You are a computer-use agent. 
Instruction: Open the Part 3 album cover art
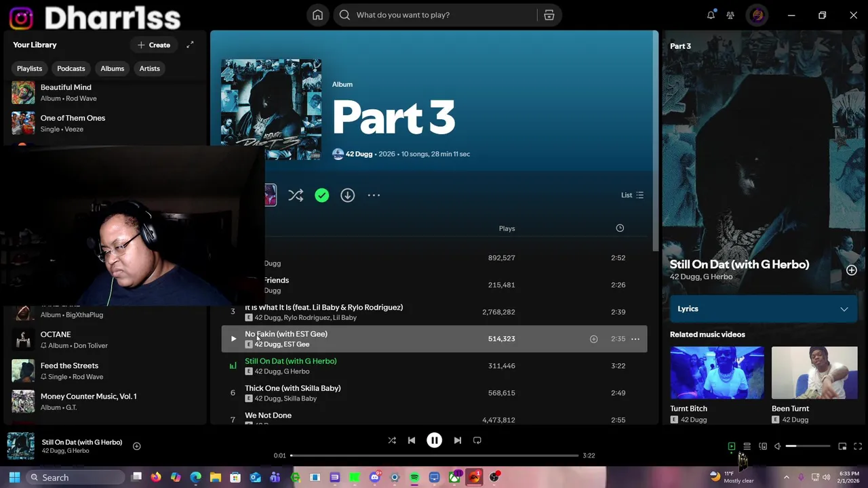pyautogui.click(x=271, y=109)
